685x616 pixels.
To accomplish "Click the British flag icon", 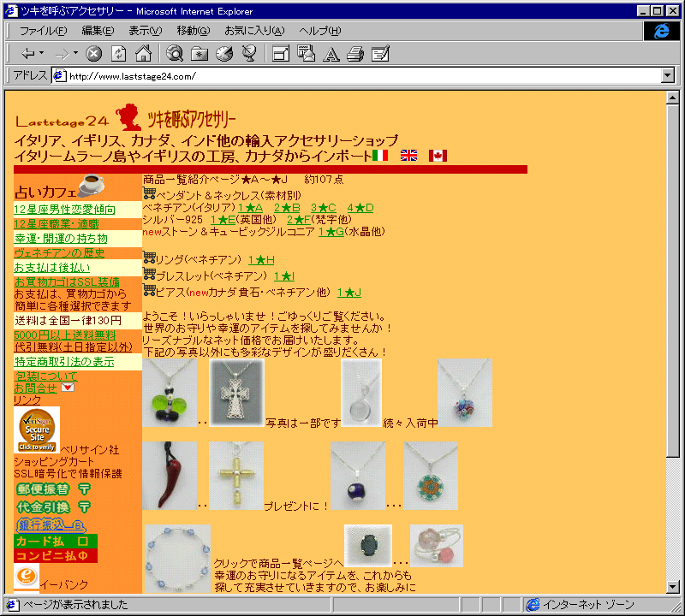I will 408,156.
